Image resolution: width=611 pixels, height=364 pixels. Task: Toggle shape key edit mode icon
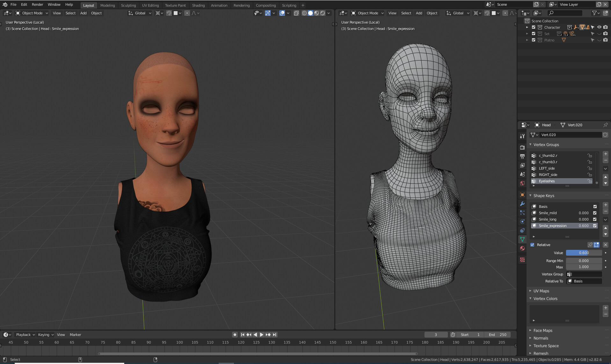point(596,245)
